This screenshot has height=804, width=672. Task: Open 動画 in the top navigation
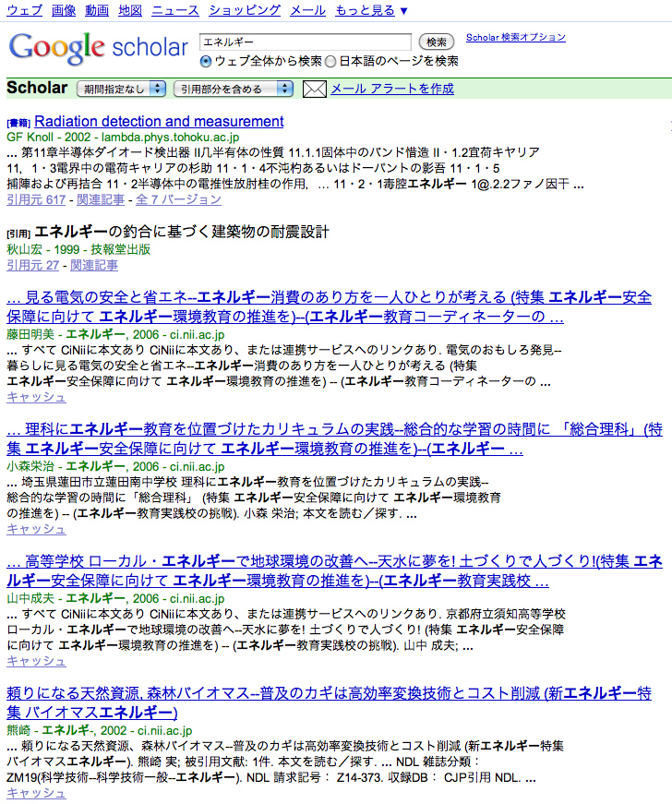(x=97, y=10)
